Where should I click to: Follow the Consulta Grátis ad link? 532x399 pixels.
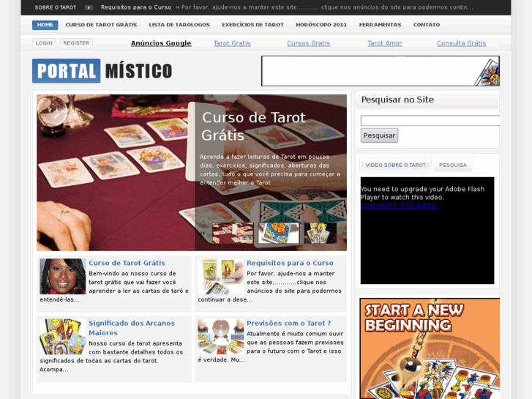click(x=462, y=43)
